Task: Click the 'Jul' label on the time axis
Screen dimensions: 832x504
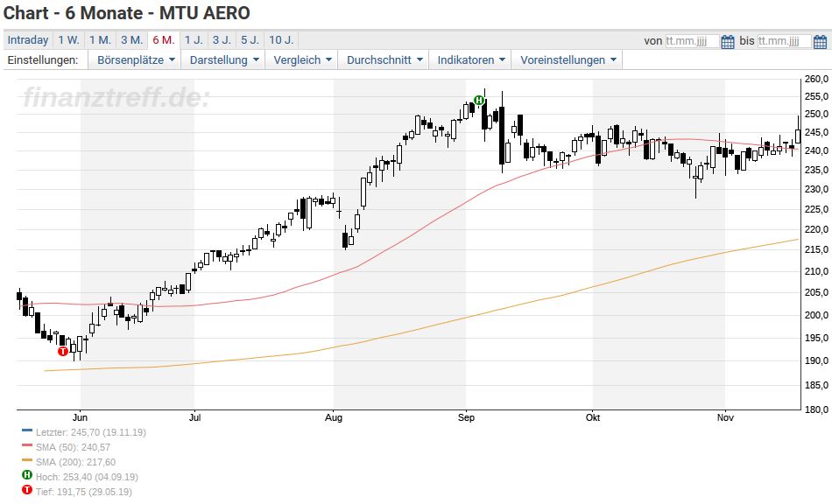Action: (194, 417)
